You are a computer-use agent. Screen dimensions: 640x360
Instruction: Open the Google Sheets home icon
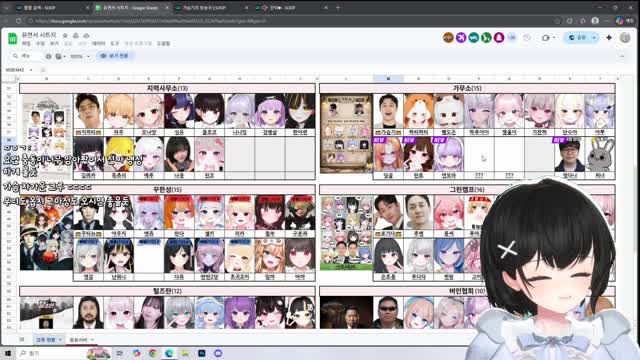click(12, 39)
